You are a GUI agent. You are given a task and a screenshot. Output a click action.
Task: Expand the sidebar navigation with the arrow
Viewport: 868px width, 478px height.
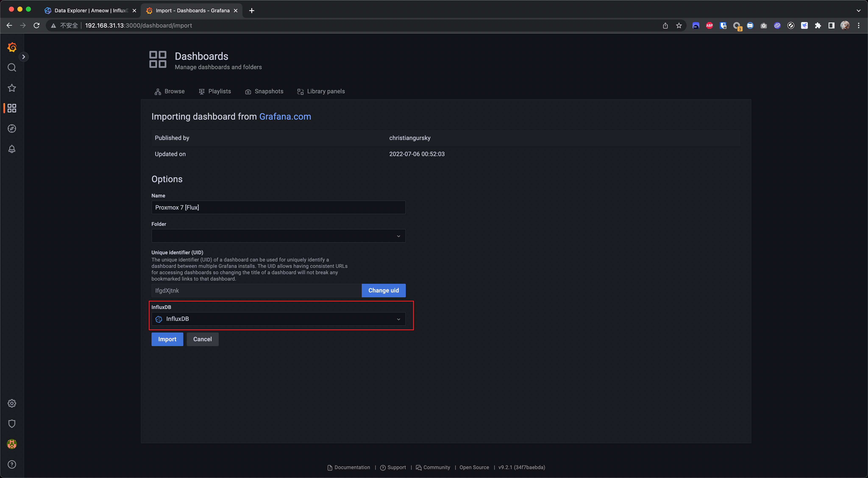point(24,57)
